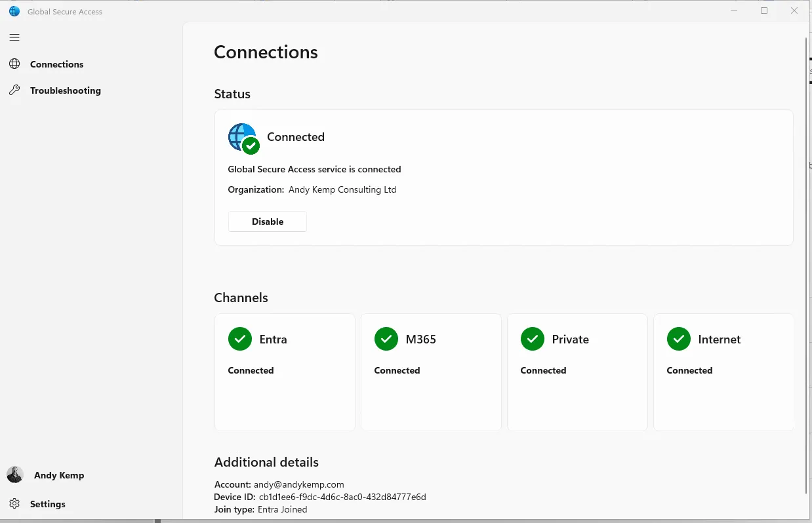This screenshot has width=812, height=523.
Task: Click the Channels section heading
Action: 241,298
